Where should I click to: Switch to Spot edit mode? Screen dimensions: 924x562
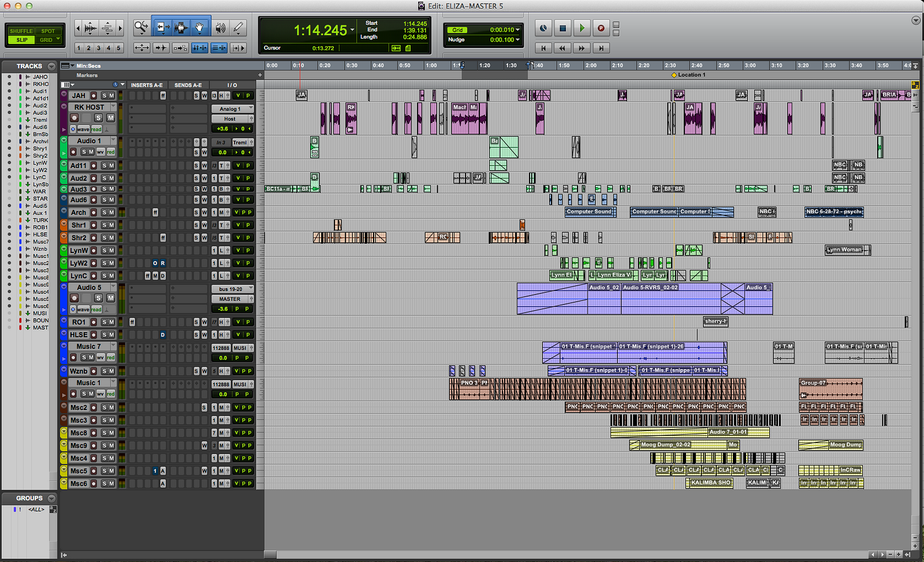pos(48,31)
